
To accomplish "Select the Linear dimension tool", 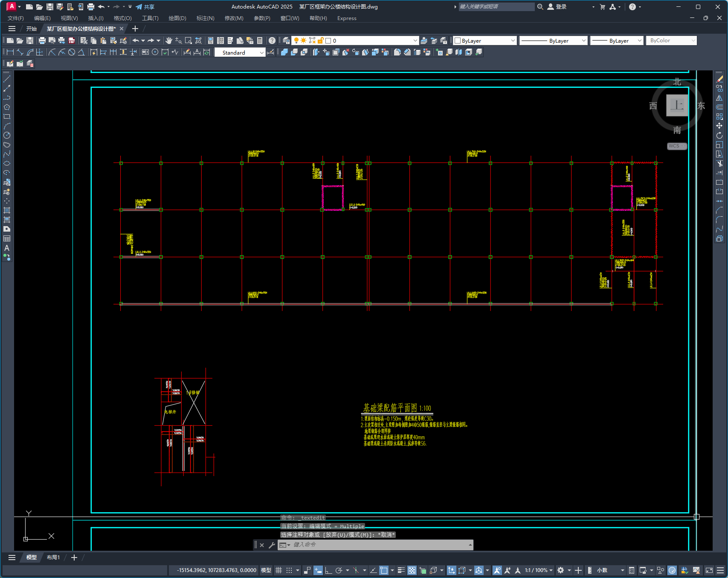I will 10,52.
